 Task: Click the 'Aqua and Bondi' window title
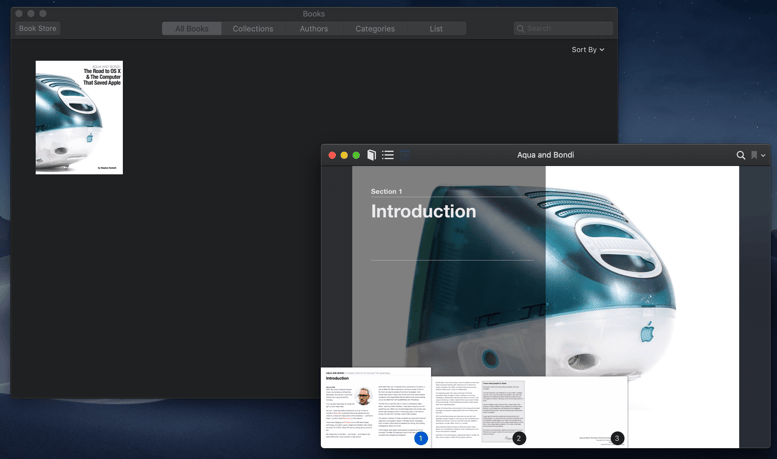546,155
